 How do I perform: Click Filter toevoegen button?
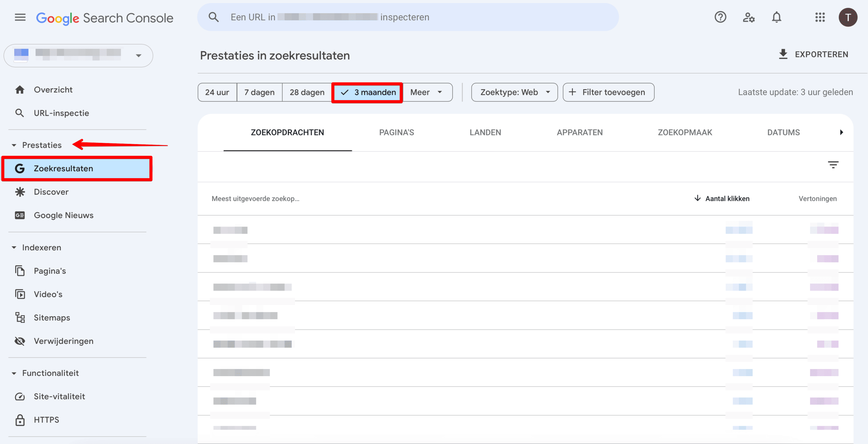[x=609, y=92]
